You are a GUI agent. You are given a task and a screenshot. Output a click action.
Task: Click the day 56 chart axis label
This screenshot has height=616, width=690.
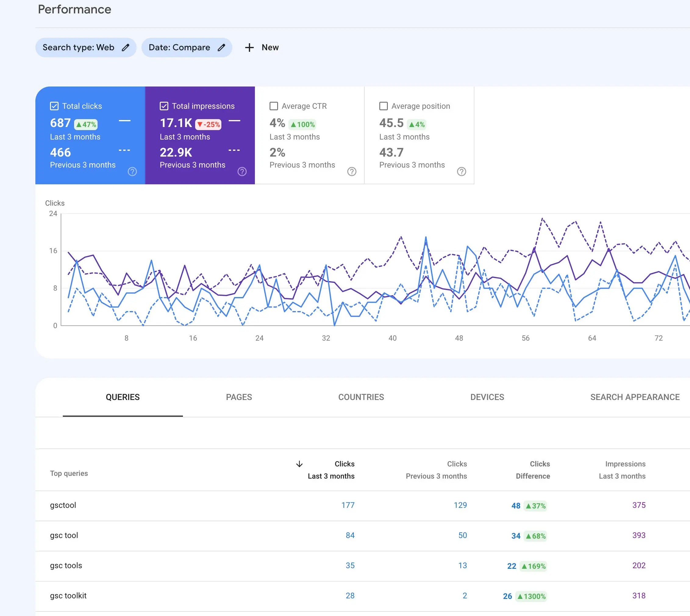(x=525, y=338)
